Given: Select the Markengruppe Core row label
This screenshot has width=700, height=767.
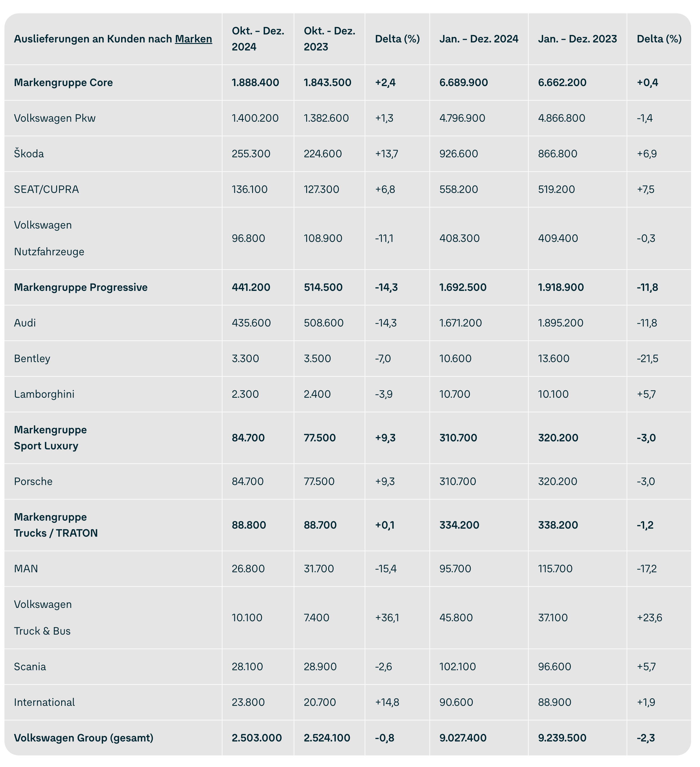Looking at the screenshot, I should 63,83.
